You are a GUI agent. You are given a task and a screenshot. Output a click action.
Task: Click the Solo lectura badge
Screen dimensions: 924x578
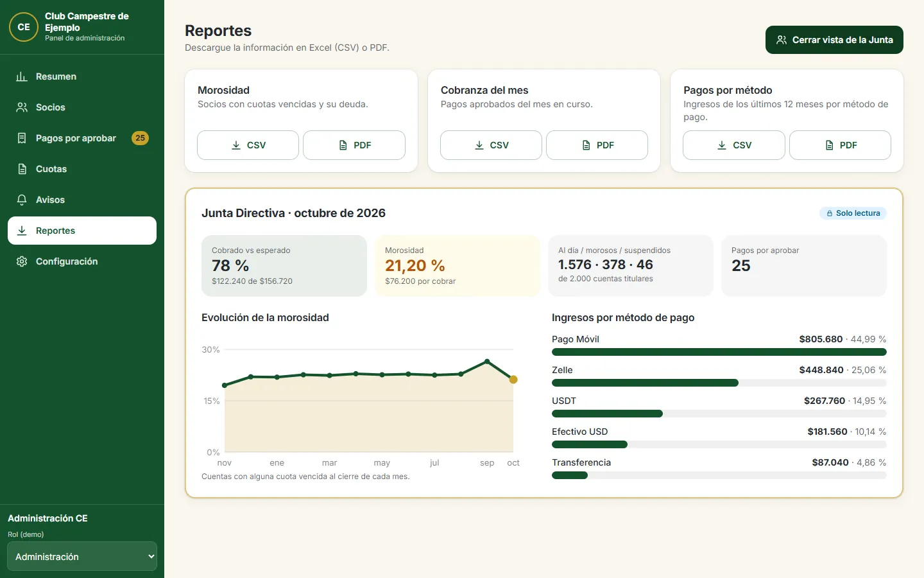coord(853,213)
